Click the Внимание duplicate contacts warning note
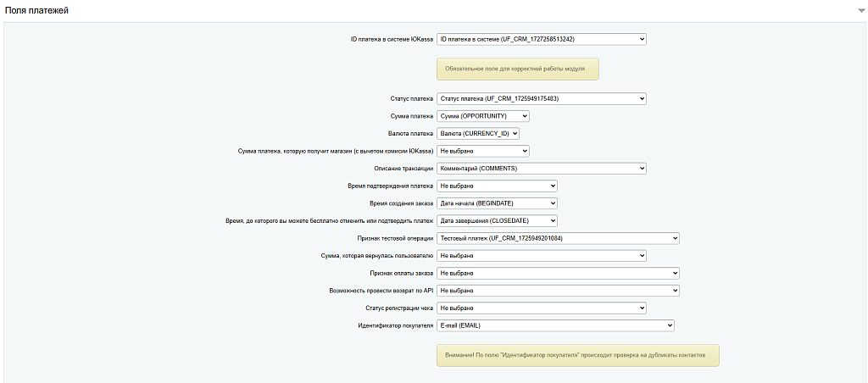The width and height of the screenshot is (868, 383). tap(577, 355)
